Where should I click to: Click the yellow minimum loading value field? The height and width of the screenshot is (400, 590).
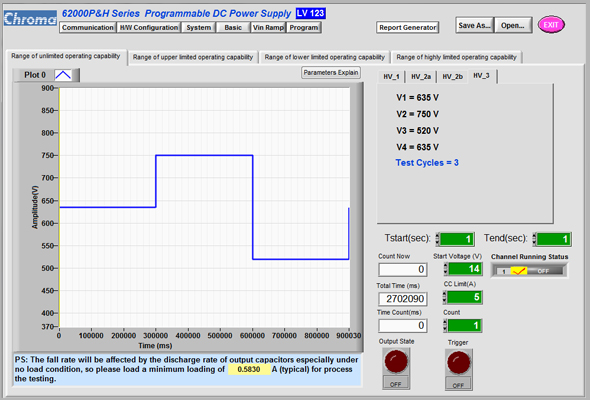249,370
